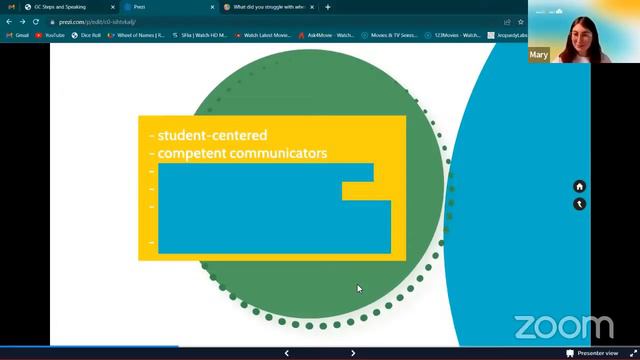Image resolution: width=640 pixels, height=360 pixels.
Task: Open Movies & TV Series bookmark
Action: coord(390,36)
